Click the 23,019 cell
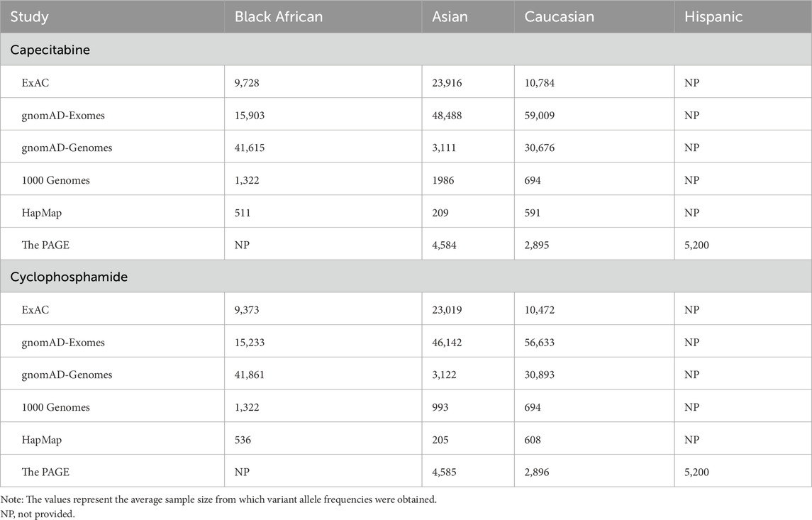This screenshot has height=520, width=812. (x=447, y=310)
